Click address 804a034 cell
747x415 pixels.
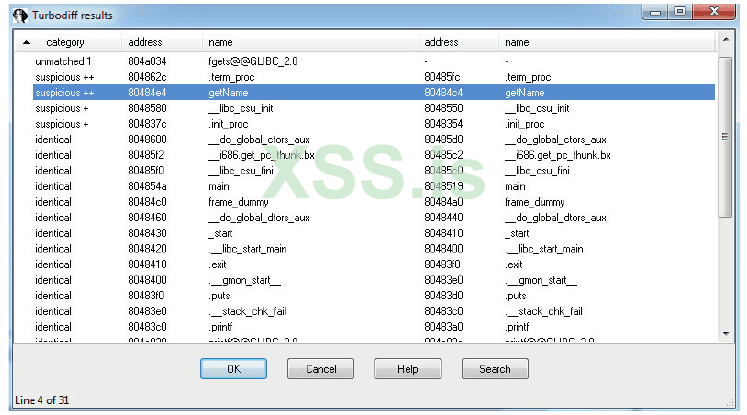(x=147, y=61)
